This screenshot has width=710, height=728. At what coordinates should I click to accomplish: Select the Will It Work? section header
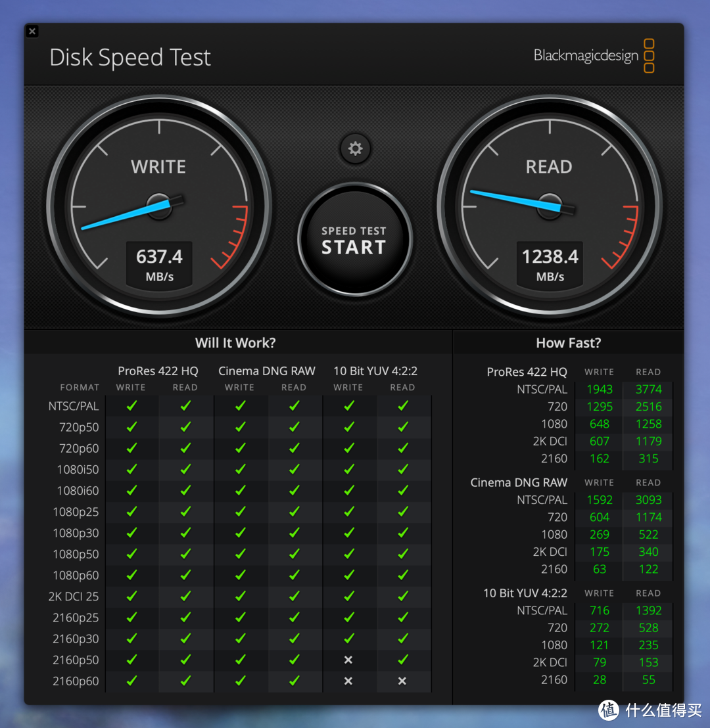click(x=235, y=342)
